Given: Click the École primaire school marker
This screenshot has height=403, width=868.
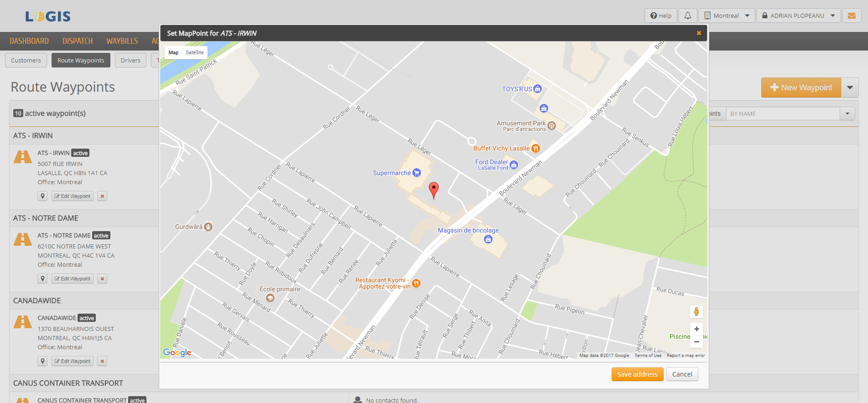Looking at the screenshot, I should tap(270, 298).
